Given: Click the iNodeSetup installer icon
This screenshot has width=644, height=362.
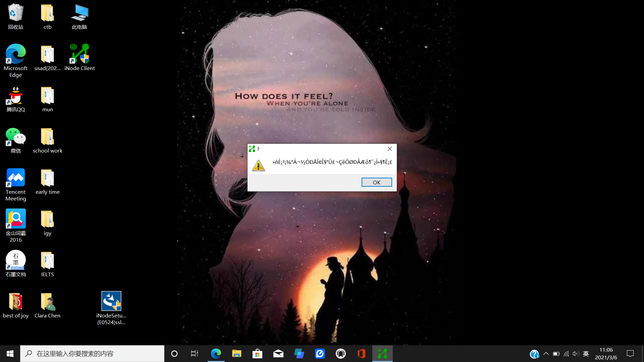Looking at the screenshot, I should [111, 301].
